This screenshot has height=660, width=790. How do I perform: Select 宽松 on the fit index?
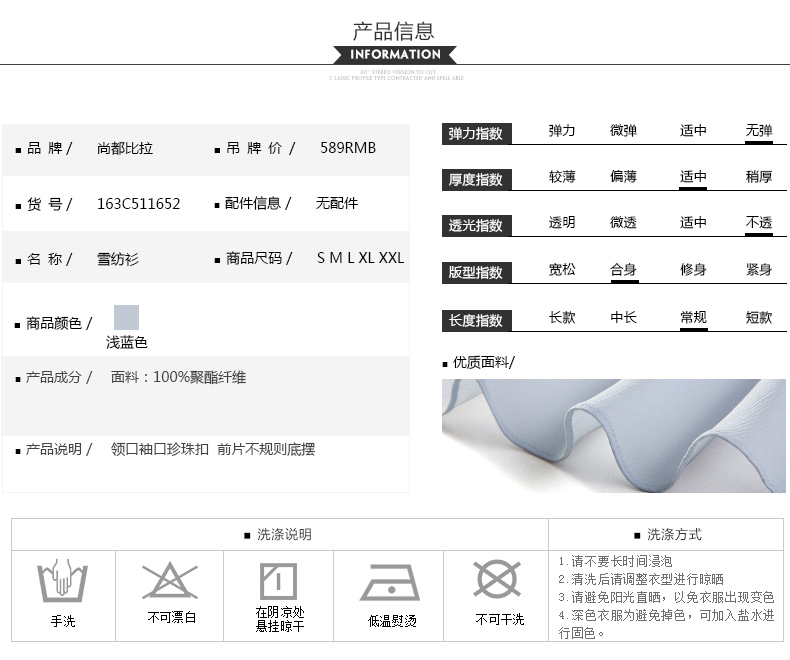coord(562,270)
